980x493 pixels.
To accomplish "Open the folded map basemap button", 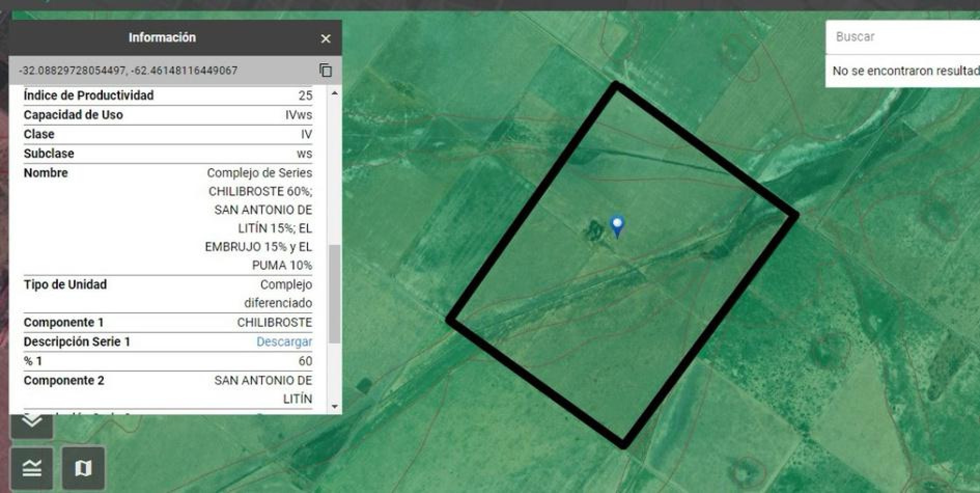I will 83,468.
